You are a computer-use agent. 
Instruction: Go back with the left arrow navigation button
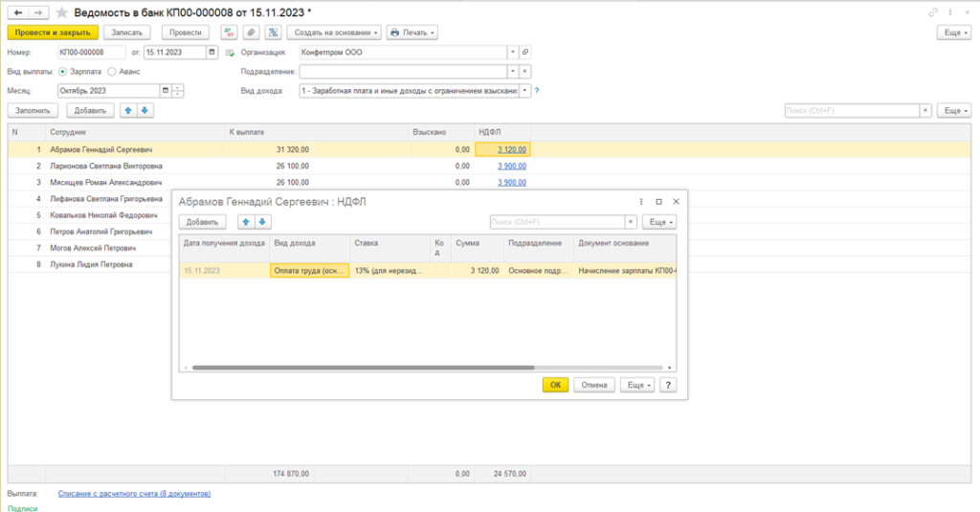pos(17,12)
